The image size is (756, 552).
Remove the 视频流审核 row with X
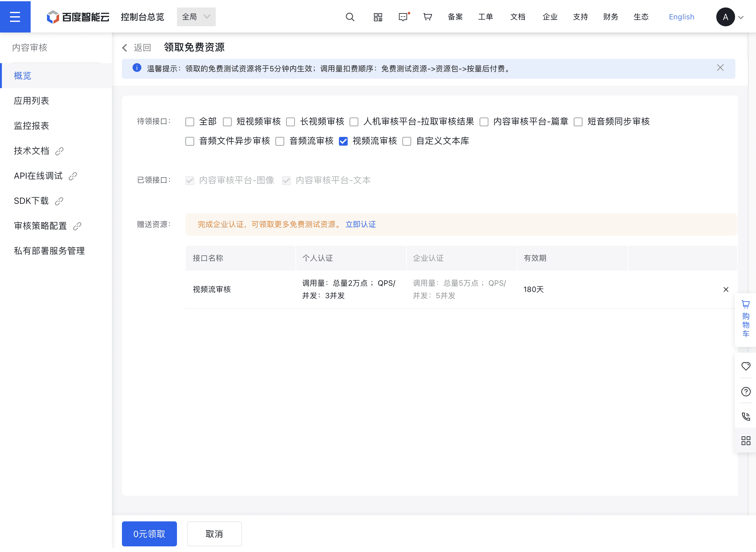click(x=726, y=289)
